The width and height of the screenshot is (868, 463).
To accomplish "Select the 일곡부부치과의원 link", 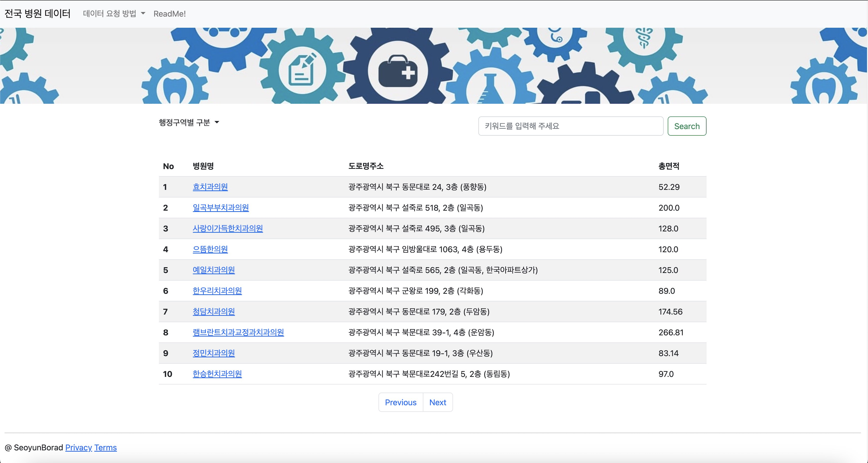I will [221, 208].
